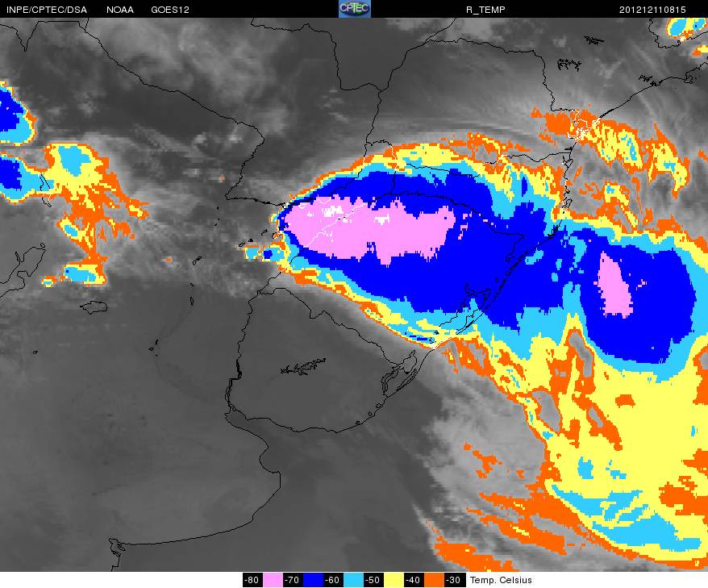Click the yellow legend color swatch

pyautogui.click(x=394, y=580)
